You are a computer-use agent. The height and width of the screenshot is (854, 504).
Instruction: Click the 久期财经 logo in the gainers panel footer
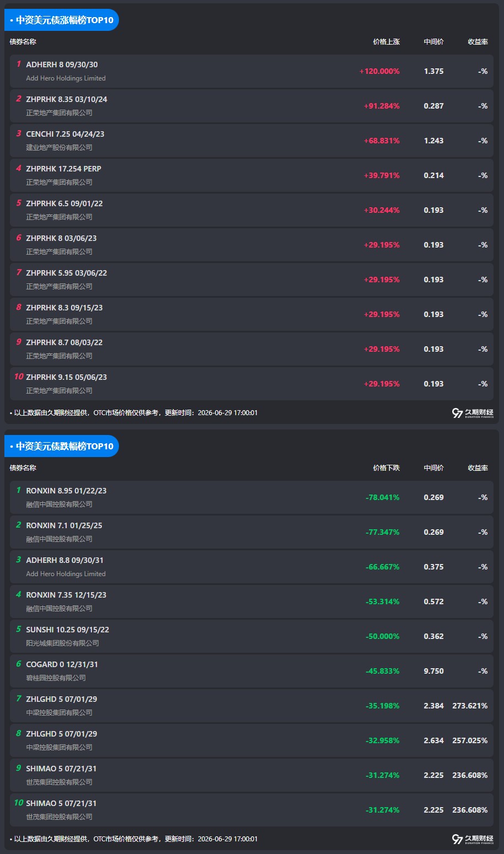[x=473, y=413]
